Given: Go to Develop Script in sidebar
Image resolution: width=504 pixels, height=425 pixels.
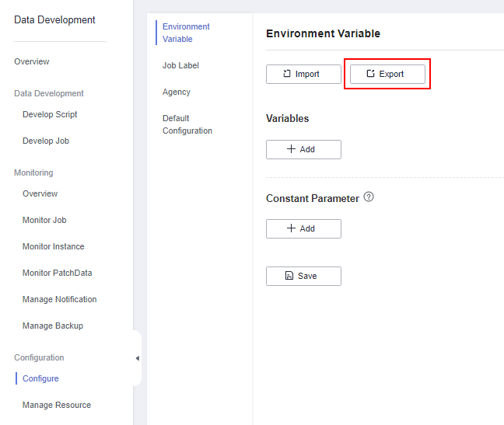Looking at the screenshot, I should point(50,114).
